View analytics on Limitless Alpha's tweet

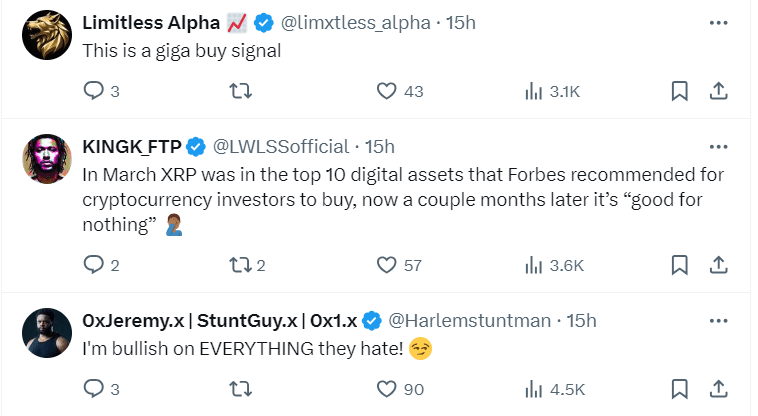click(533, 91)
